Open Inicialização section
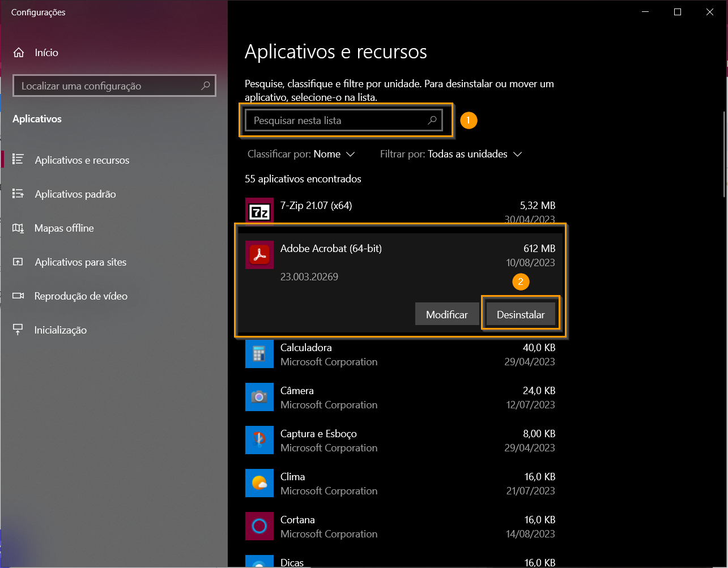Screen dimensions: 728x568 coord(113,330)
